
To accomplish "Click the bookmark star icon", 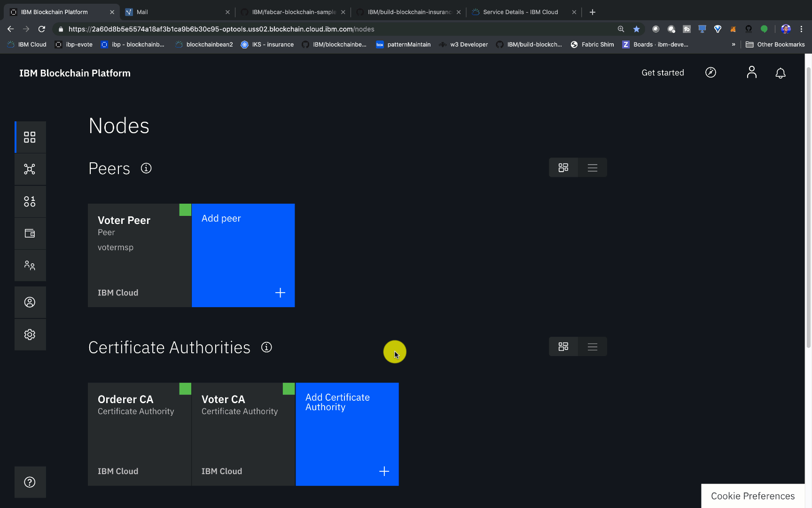I will [x=636, y=29].
